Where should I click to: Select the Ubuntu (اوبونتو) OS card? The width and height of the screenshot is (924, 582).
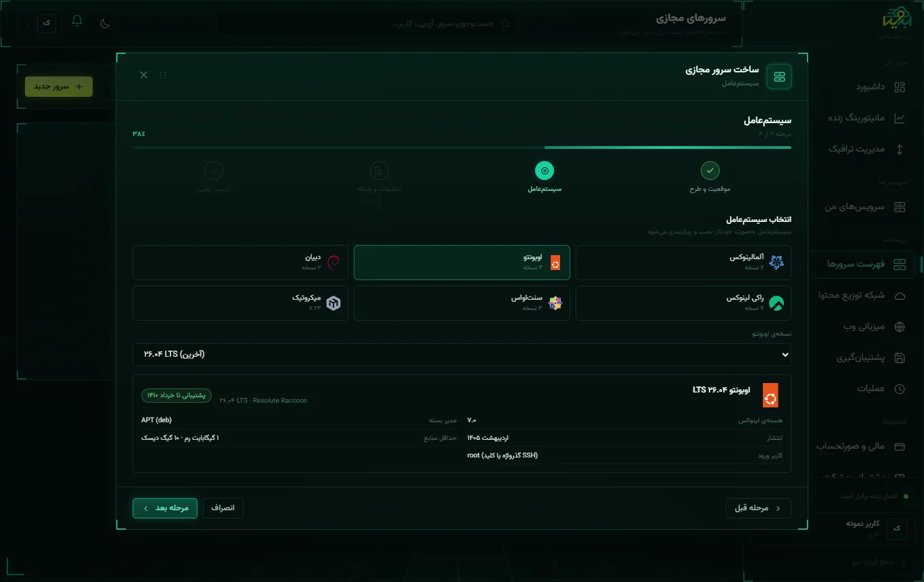coord(462,263)
